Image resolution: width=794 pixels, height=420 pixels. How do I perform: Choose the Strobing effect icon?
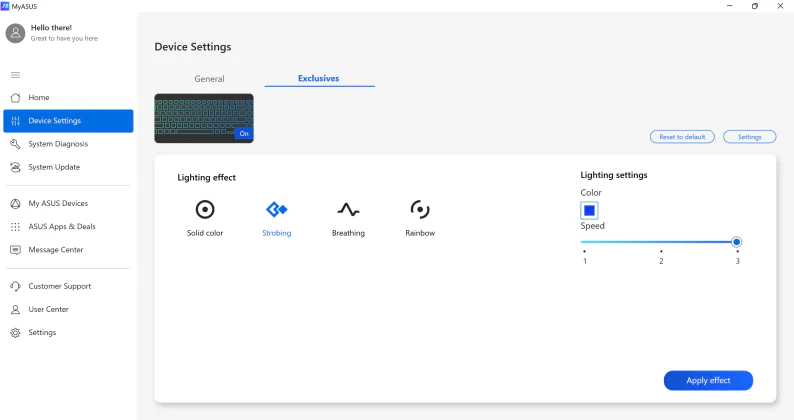coord(276,209)
